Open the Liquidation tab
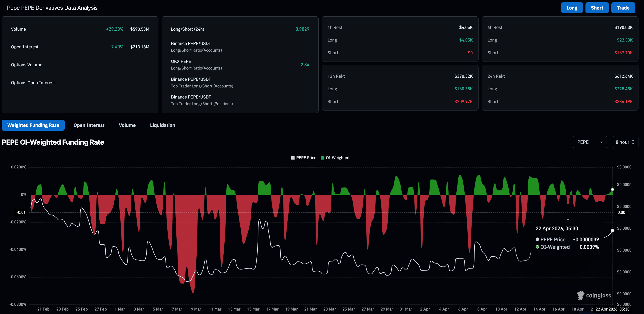 [x=162, y=125]
